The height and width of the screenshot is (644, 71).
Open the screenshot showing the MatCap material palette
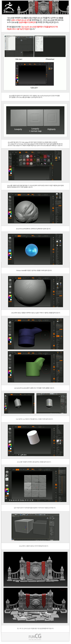click(x=35, y=165)
